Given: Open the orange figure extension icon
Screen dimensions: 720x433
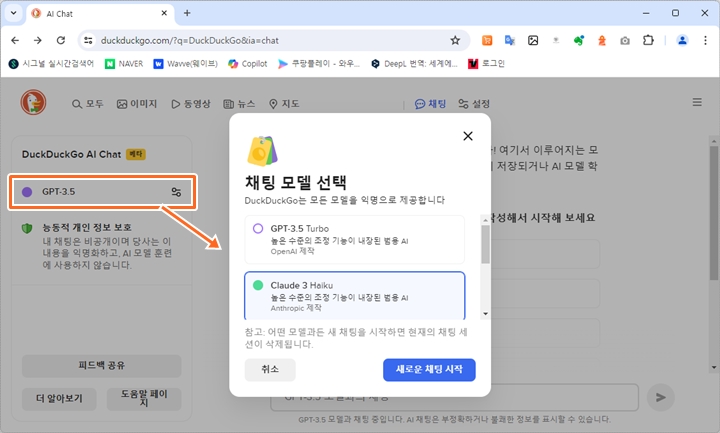Looking at the screenshot, I should click(x=602, y=40).
